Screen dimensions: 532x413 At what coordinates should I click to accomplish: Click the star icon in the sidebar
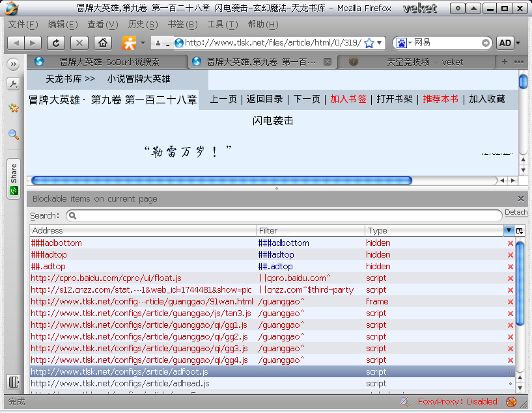tap(13, 108)
